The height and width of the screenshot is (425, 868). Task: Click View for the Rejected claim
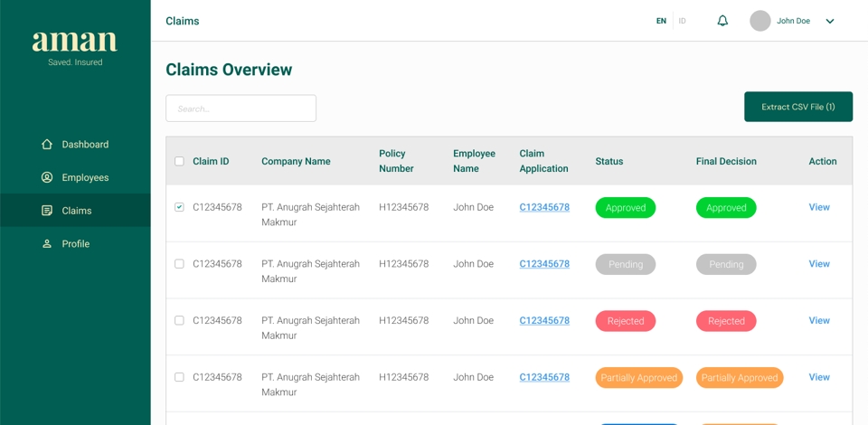click(819, 320)
